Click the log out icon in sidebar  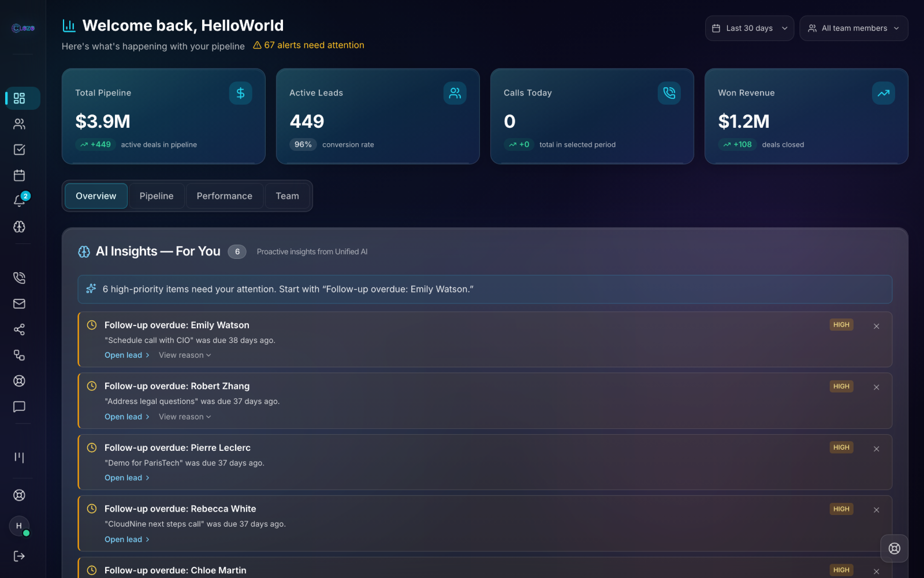[19, 556]
